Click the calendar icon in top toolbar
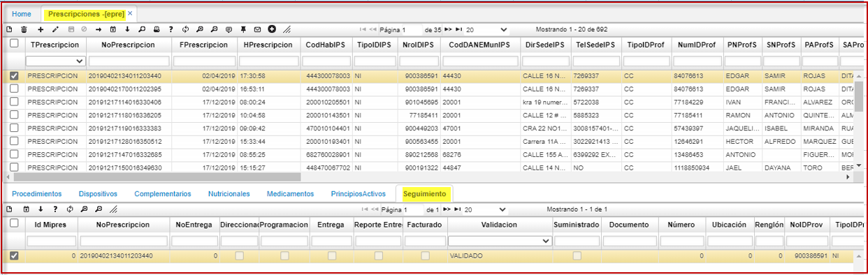Image resolution: width=868 pixels, height=275 pixels. (x=113, y=30)
